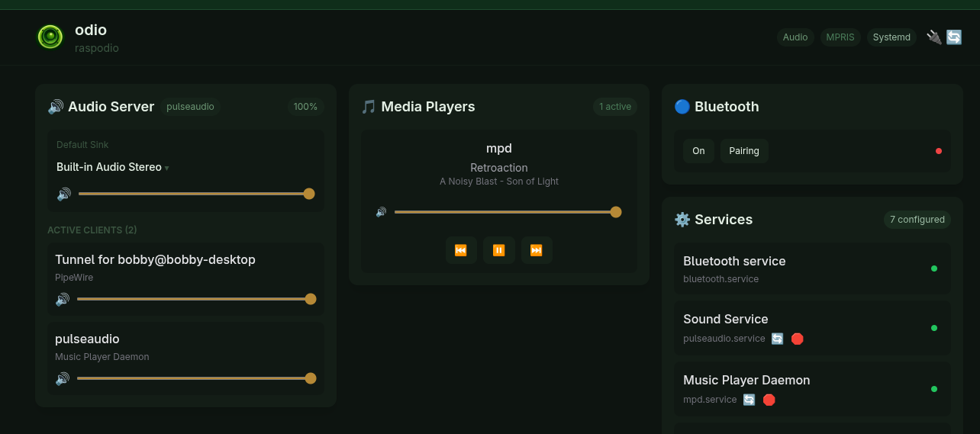The image size is (980, 434).
Task: Click the Bluetooth service title
Action: [734, 261]
